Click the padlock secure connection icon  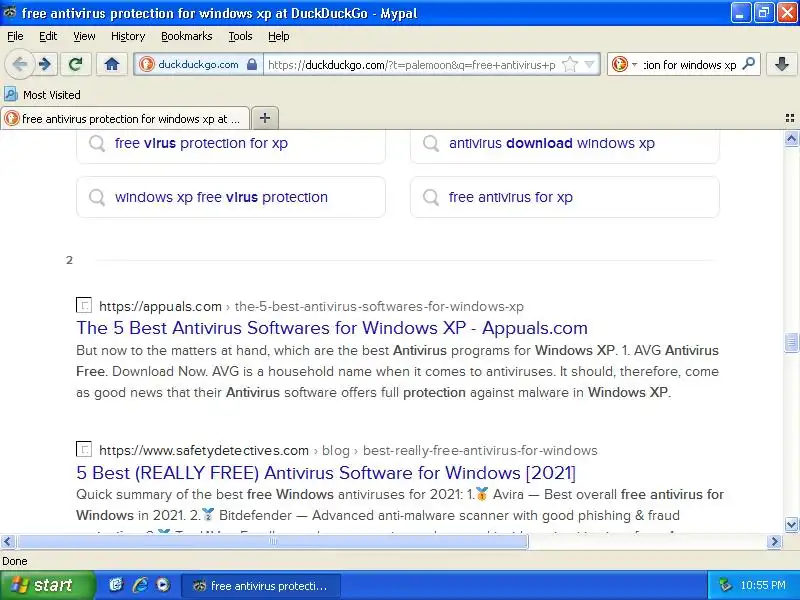tap(252, 64)
